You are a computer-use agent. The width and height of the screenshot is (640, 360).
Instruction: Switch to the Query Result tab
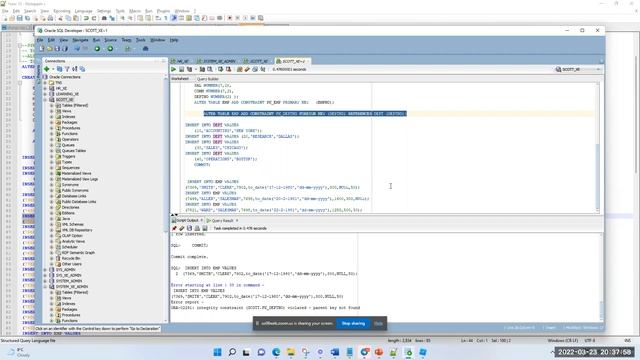[222, 220]
